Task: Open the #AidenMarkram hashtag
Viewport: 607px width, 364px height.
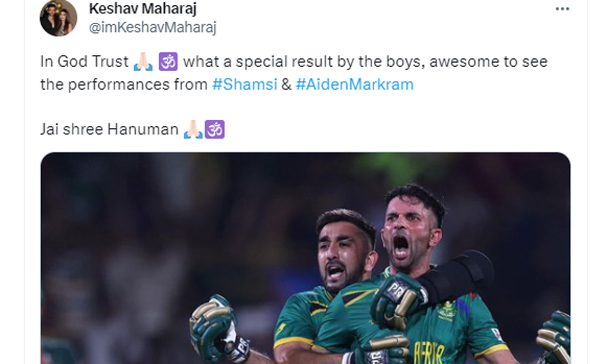Action: click(x=354, y=85)
